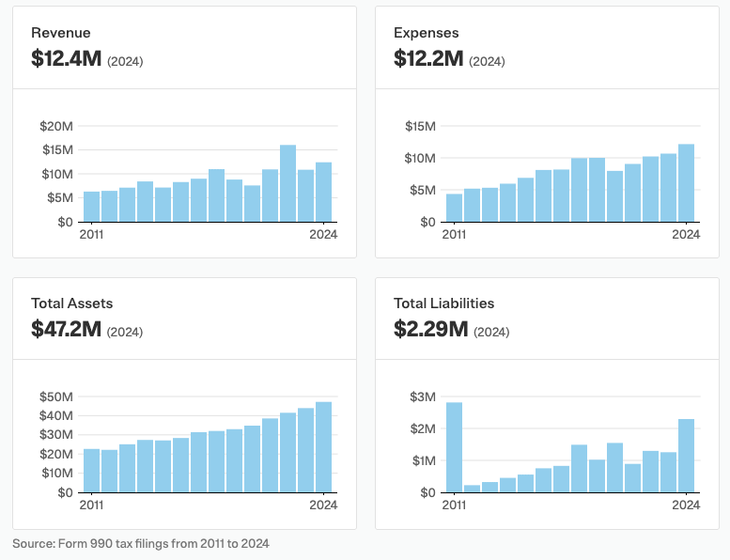Click the Total Assets heading

click(x=71, y=303)
